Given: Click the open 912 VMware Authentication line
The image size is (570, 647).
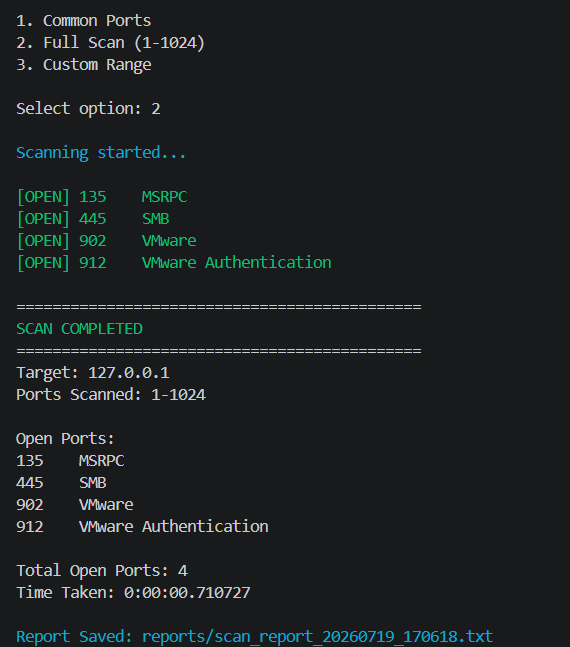Looking at the screenshot, I should (x=173, y=263).
